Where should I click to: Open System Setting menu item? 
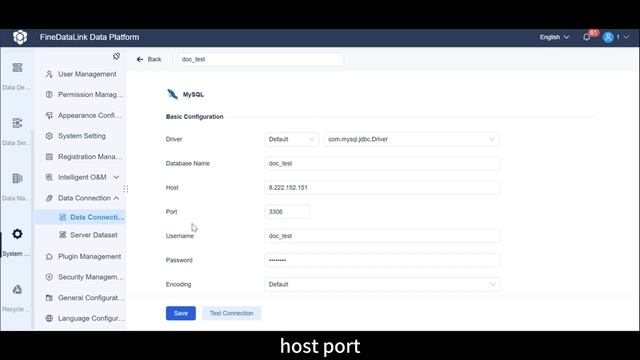pyautogui.click(x=81, y=136)
